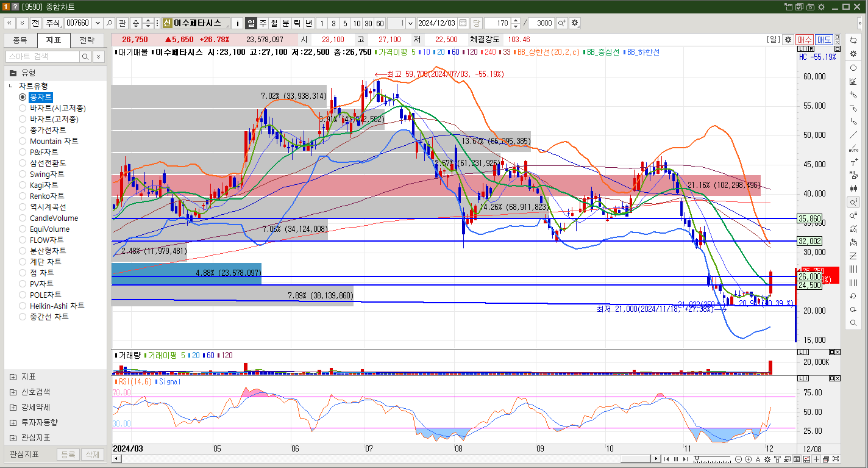Click the 60-minute interval button
868x468 pixels.
click(380, 23)
